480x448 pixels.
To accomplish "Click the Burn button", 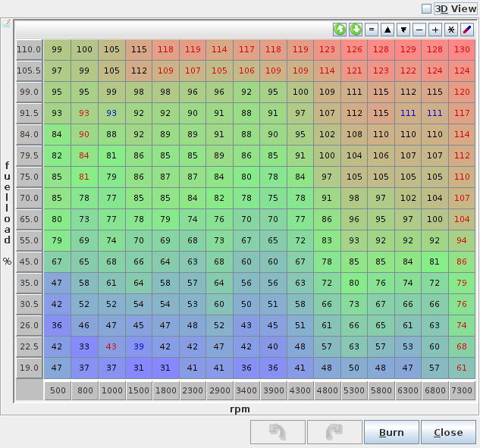I will (391, 432).
